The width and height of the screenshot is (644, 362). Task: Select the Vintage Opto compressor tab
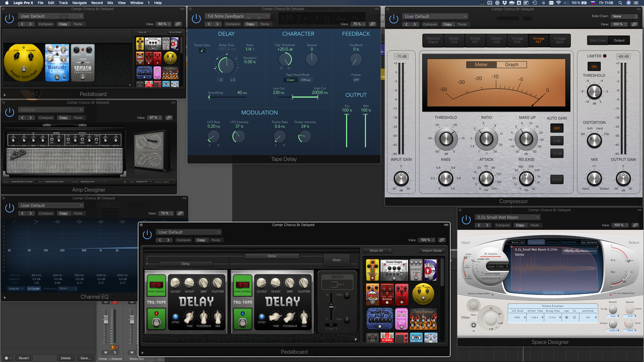click(x=559, y=40)
